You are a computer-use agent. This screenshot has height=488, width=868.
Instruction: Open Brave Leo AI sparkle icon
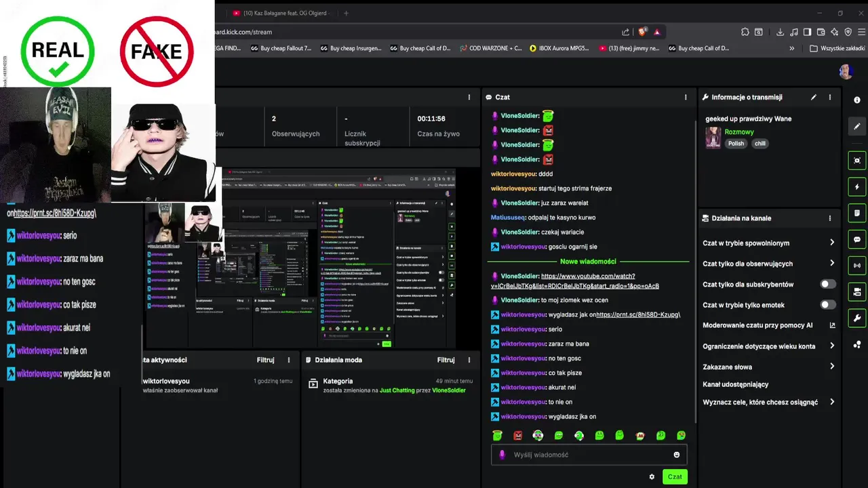(x=834, y=32)
